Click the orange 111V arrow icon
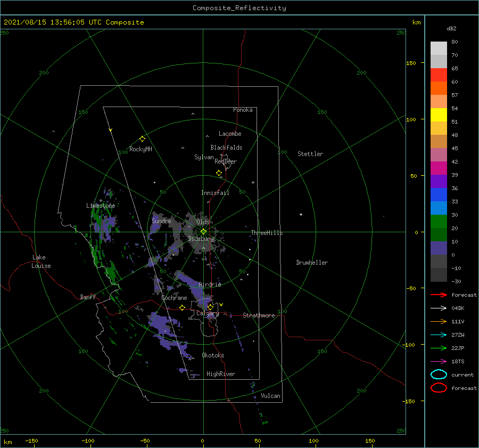This screenshot has height=448, width=479. pos(439,321)
